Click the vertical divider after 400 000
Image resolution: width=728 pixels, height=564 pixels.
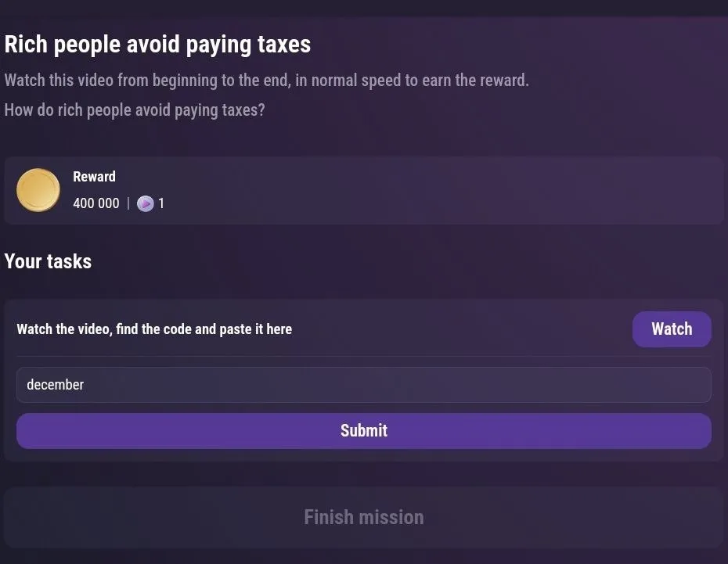coord(128,204)
